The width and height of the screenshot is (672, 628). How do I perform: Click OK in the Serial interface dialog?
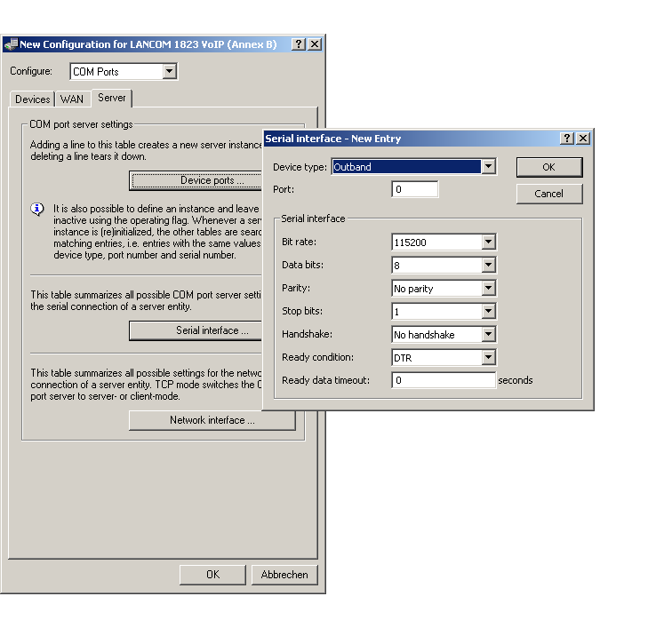548,167
